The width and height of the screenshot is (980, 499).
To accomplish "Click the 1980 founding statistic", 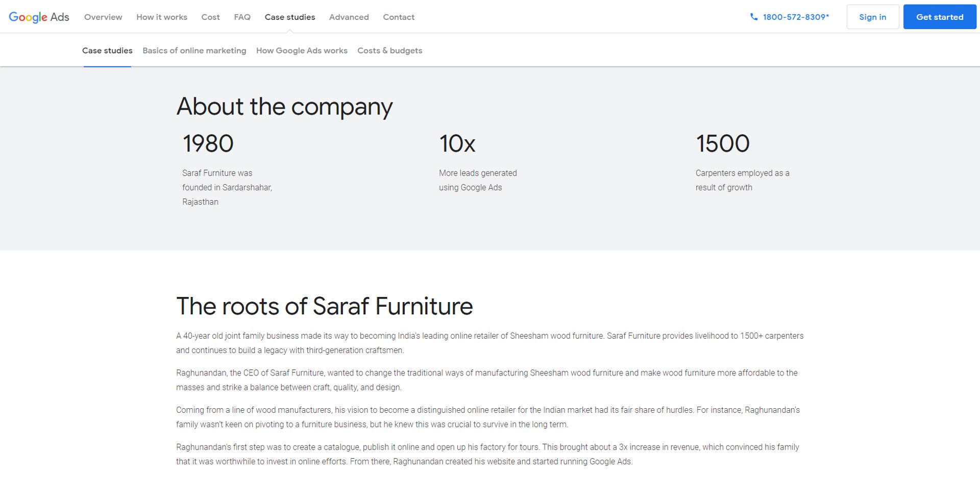I will 208,143.
